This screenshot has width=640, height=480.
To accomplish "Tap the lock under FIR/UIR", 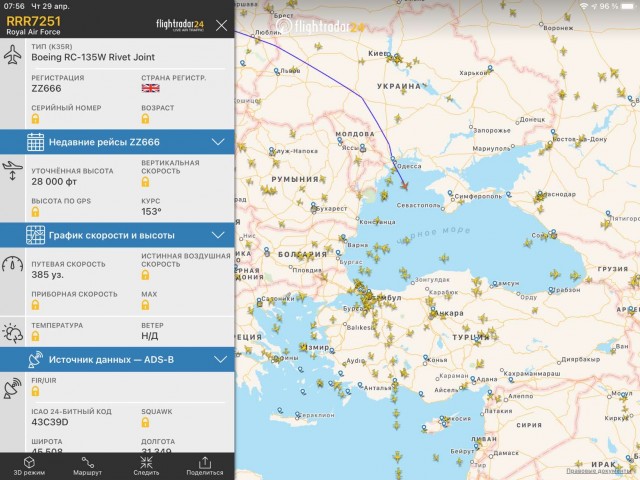I will click(x=36, y=391).
